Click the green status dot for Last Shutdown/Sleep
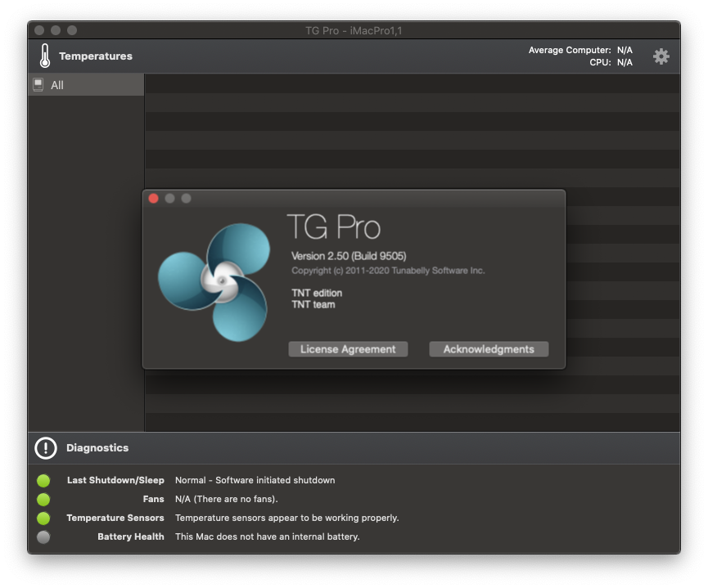This screenshot has width=708, height=588. point(43,481)
